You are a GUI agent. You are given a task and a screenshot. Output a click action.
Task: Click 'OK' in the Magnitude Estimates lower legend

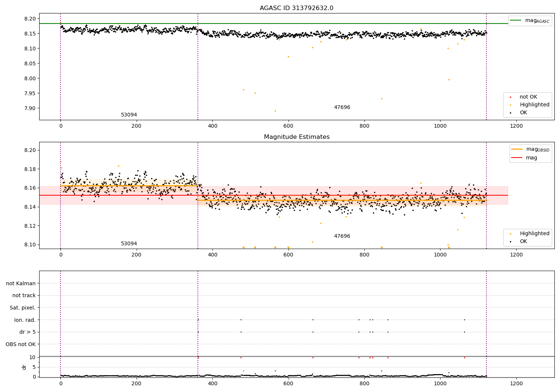click(x=523, y=242)
